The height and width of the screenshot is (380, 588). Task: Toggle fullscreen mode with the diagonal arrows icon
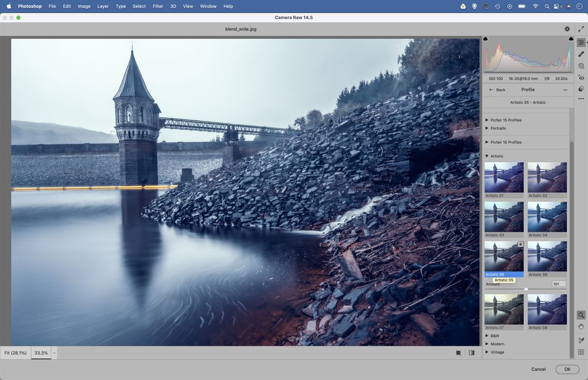tap(581, 28)
